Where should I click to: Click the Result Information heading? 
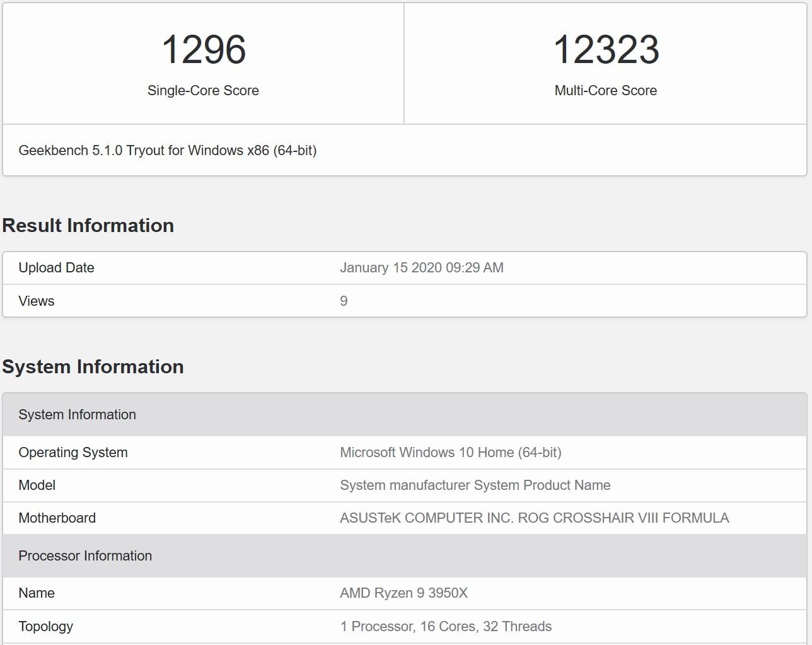click(88, 225)
